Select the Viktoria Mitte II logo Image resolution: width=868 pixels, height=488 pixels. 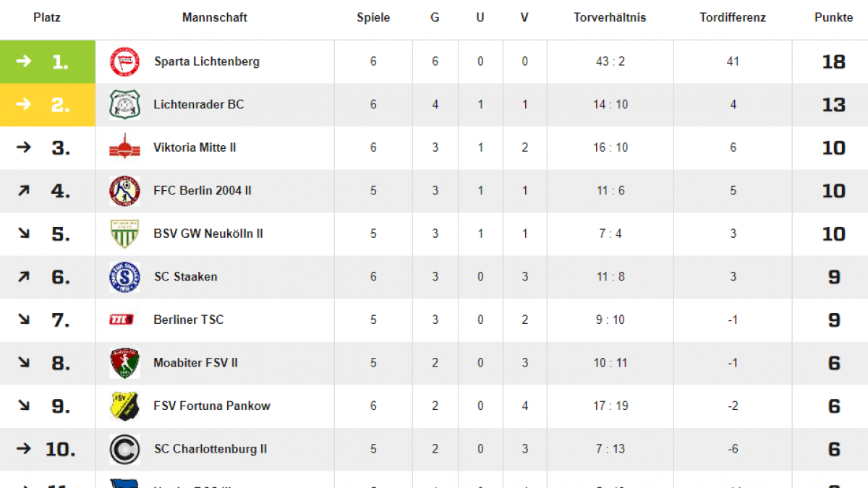[x=124, y=147]
